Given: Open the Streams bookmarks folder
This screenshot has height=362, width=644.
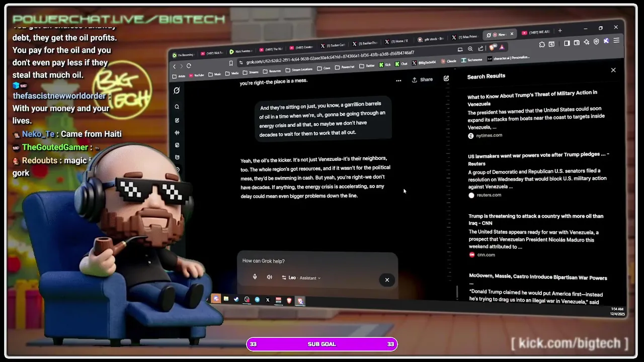Looking at the screenshot, I should click(250, 72).
